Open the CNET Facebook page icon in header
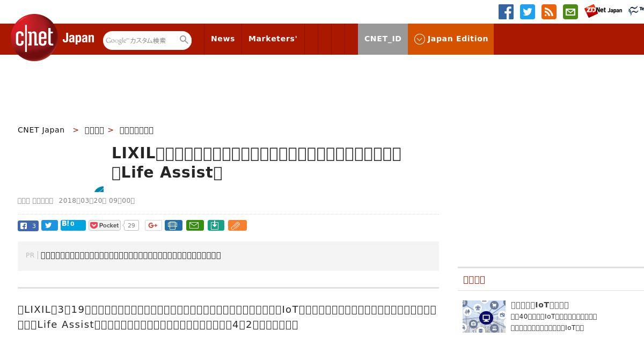Image resolution: width=644 pixels, height=338 pixels. click(506, 12)
